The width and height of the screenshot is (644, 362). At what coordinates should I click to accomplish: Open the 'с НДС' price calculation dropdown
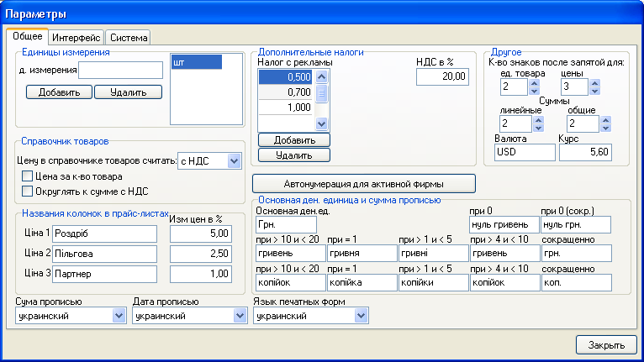235,160
